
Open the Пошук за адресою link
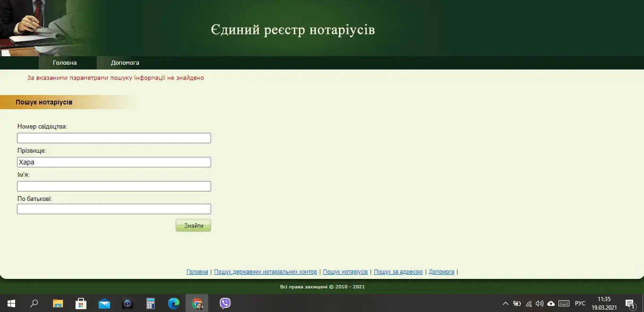click(398, 271)
